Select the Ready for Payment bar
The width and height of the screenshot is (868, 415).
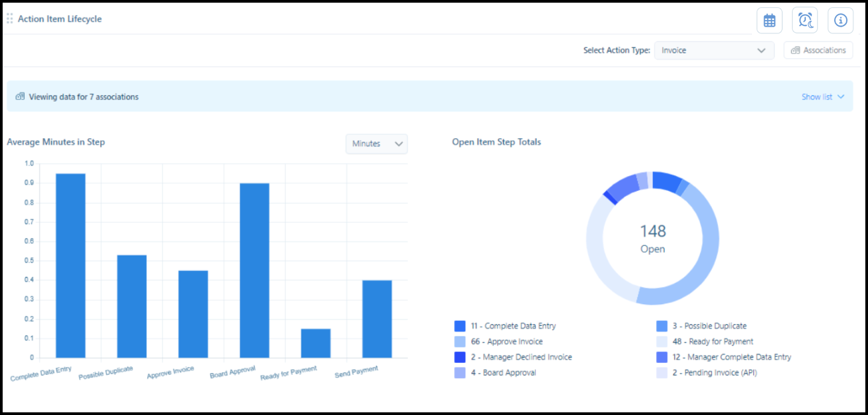(x=316, y=343)
